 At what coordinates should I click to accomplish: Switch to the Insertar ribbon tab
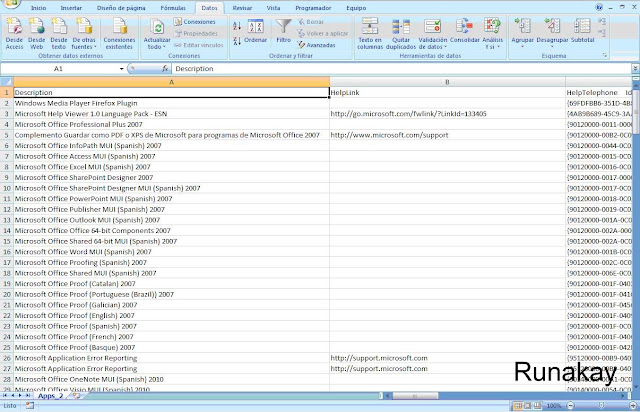click(71, 8)
